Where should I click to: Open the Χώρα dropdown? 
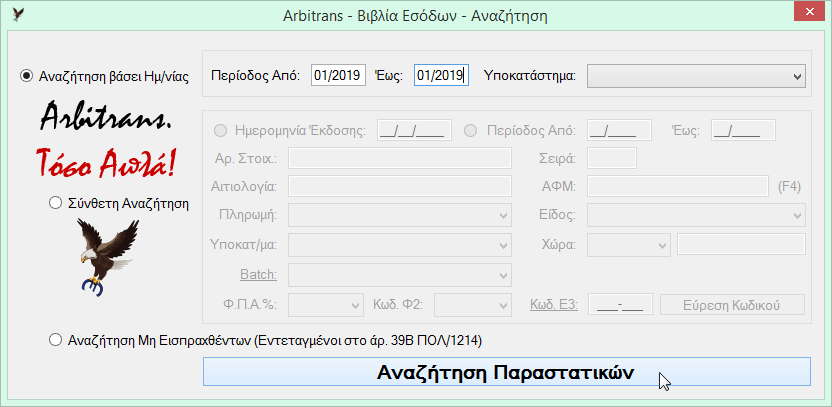(629, 245)
